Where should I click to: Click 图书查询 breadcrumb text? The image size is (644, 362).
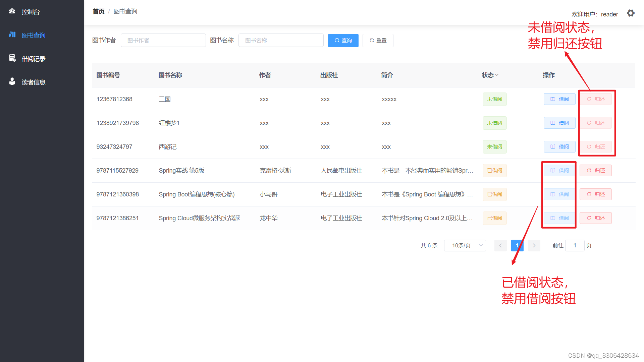125,11
